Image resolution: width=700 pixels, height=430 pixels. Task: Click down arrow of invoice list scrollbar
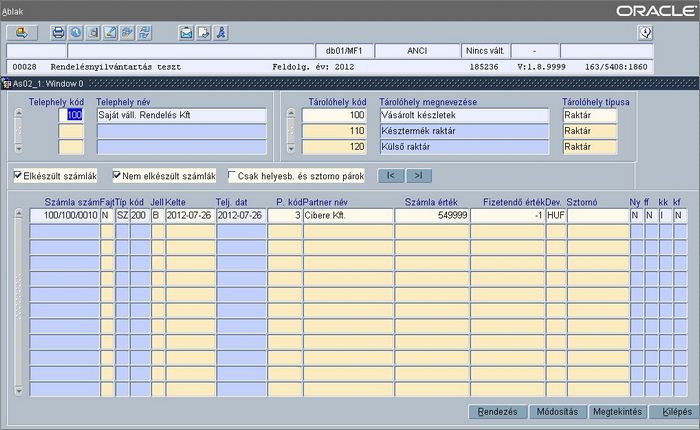pos(18,391)
